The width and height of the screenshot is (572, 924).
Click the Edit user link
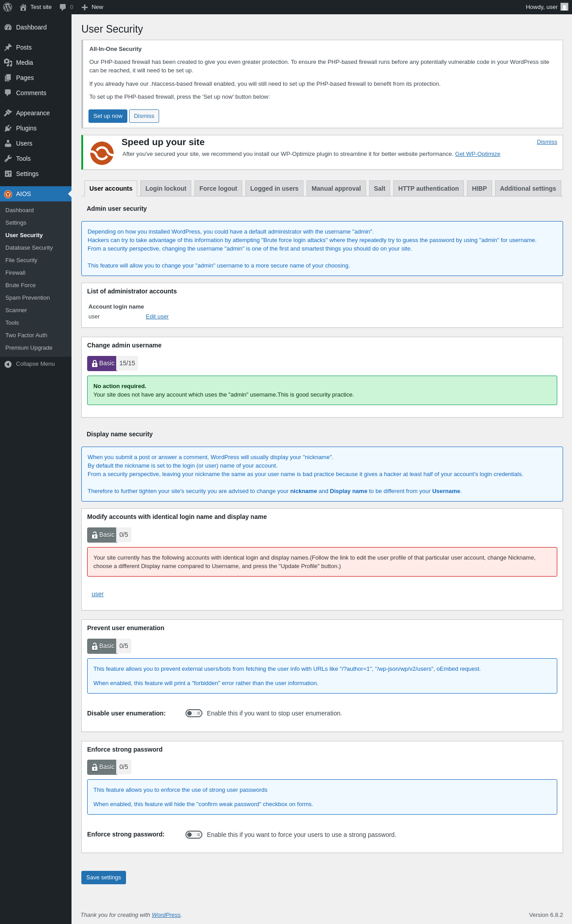click(x=157, y=317)
